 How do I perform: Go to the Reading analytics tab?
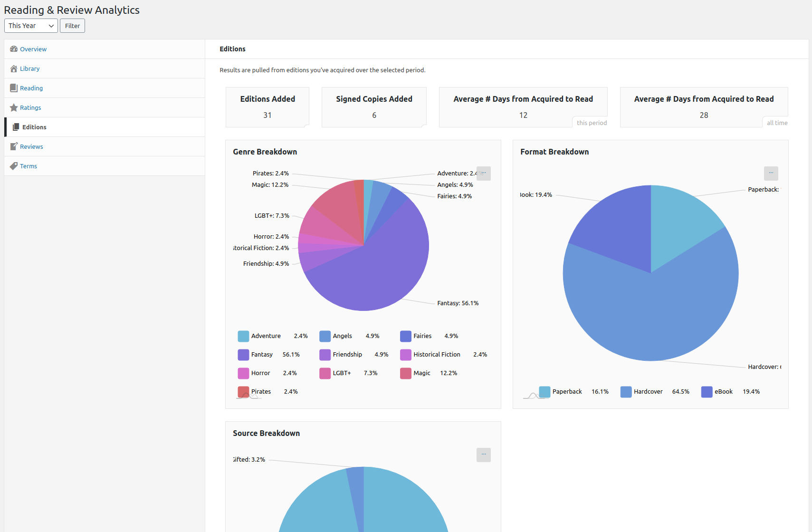(x=105, y=88)
